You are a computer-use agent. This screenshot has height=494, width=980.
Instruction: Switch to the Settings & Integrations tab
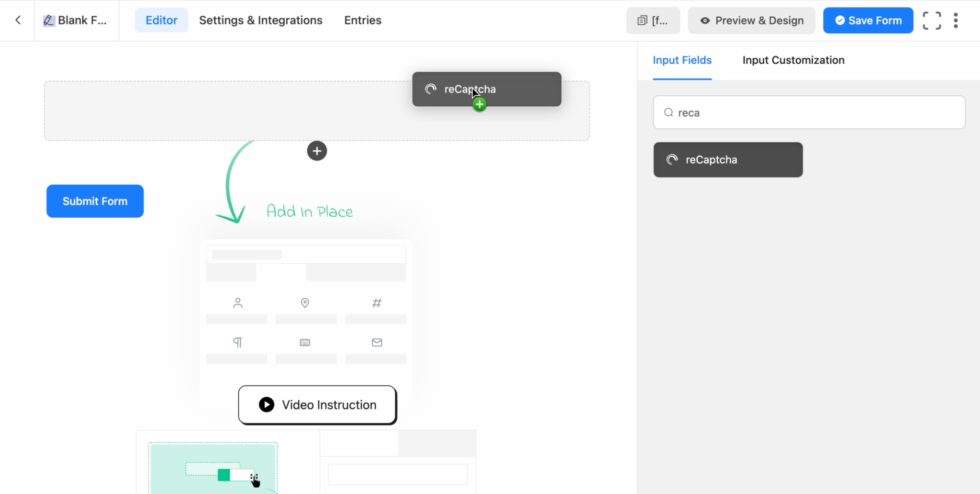pyautogui.click(x=261, y=20)
